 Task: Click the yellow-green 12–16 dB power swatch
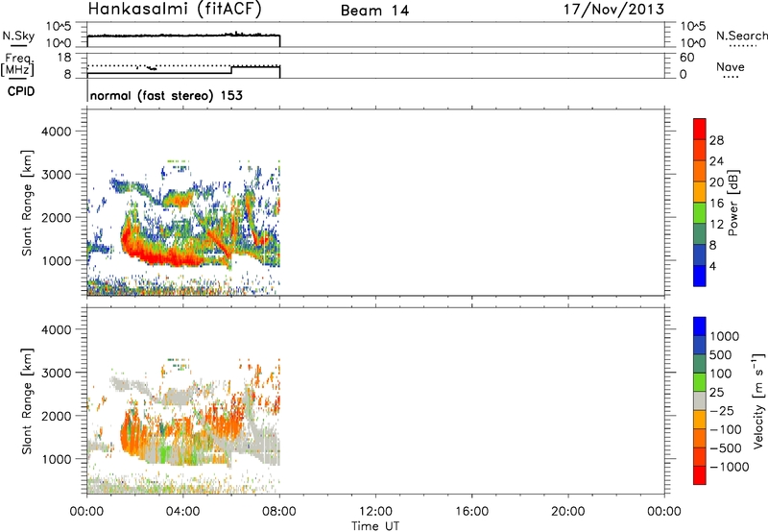(x=700, y=213)
